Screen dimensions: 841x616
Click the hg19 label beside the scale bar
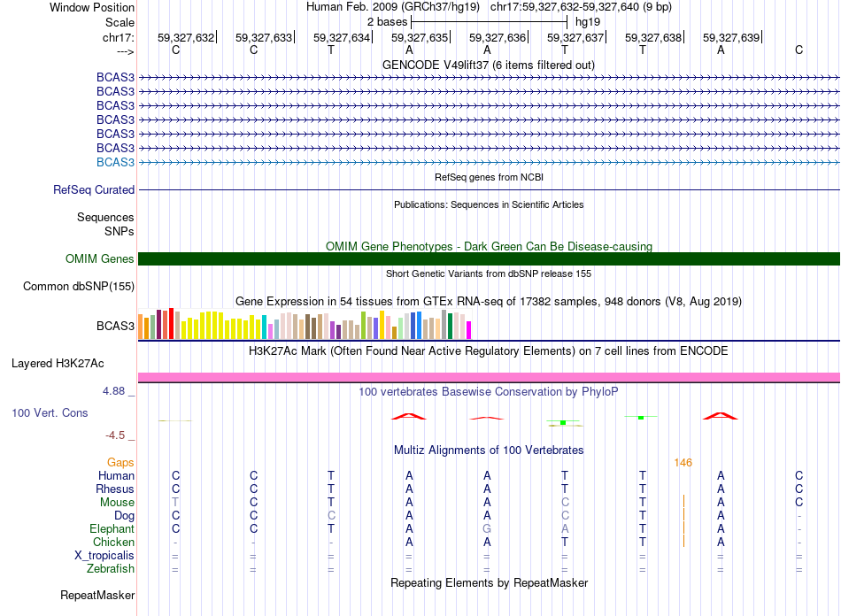coord(588,22)
